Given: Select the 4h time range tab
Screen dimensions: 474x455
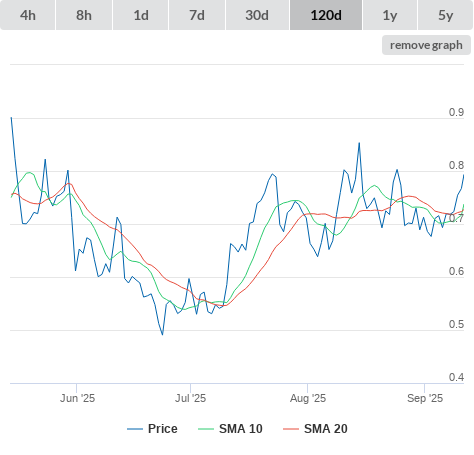Looking at the screenshot, I should (28, 15).
